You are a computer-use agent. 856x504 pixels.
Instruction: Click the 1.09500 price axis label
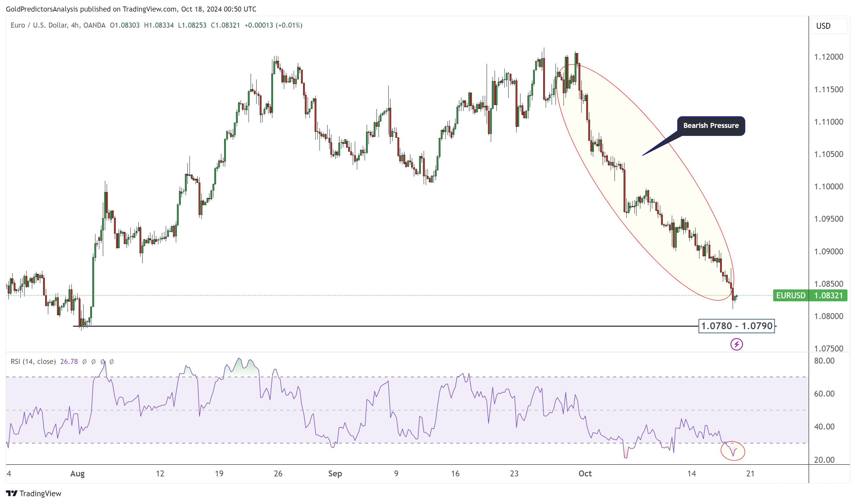pos(828,219)
